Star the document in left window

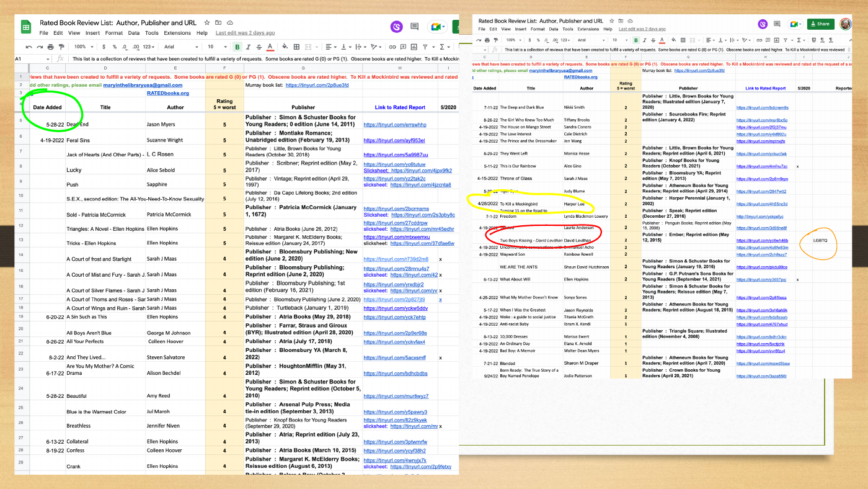[207, 22]
